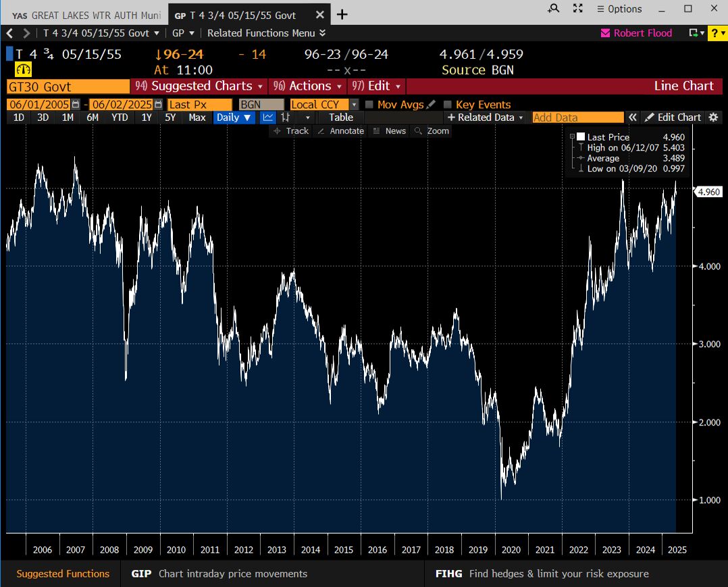Click the zoom-in magnifier icon in title bar
This screenshot has height=587, width=728.
[554, 8]
